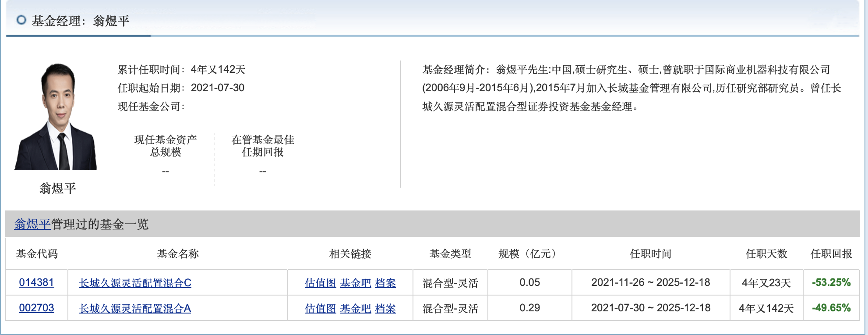Open 长城久源灵活配置混合C fund page

(x=135, y=283)
